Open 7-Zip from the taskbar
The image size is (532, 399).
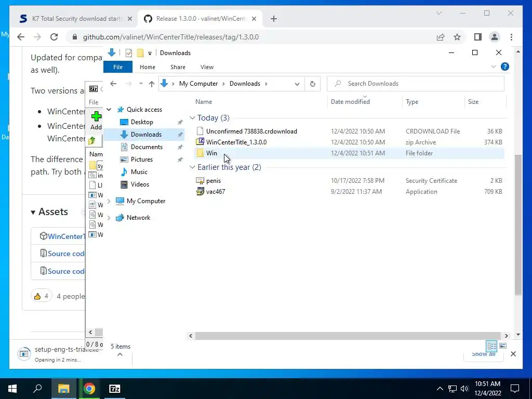114,389
